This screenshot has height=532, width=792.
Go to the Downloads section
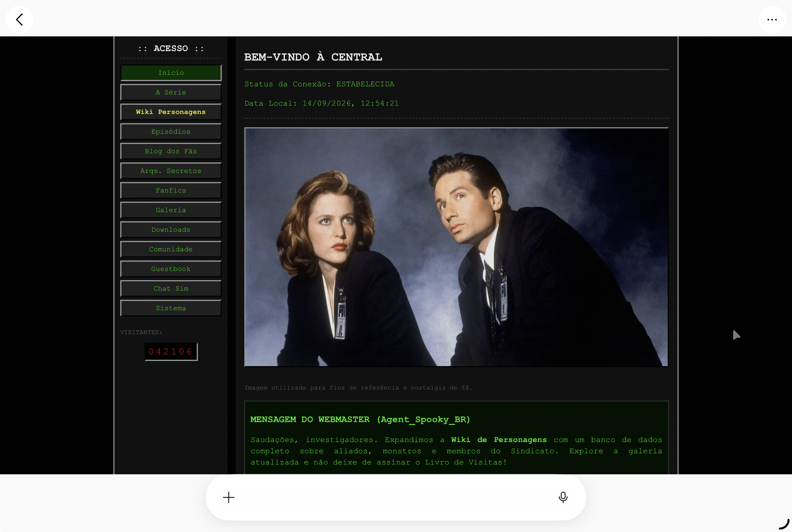pyautogui.click(x=171, y=230)
